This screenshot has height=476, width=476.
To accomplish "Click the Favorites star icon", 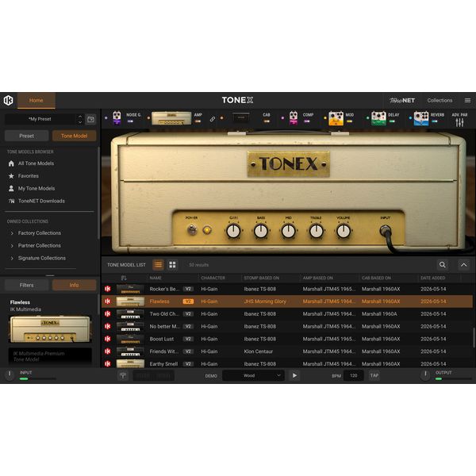I will pos(11,176).
